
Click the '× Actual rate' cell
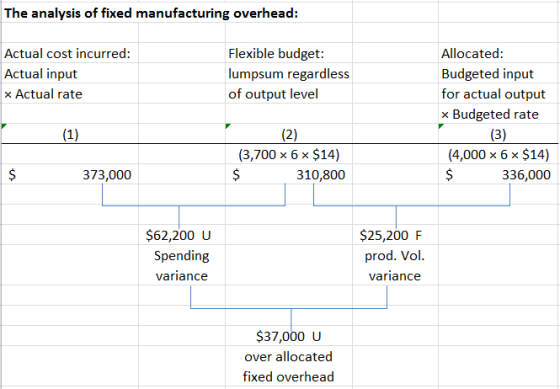(x=43, y=94)
